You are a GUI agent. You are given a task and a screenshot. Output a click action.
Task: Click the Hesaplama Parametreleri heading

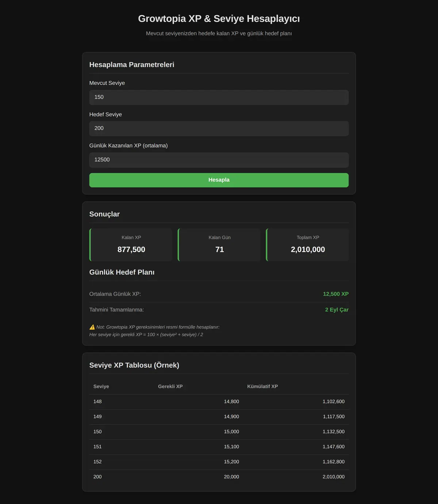pos(132,65)
